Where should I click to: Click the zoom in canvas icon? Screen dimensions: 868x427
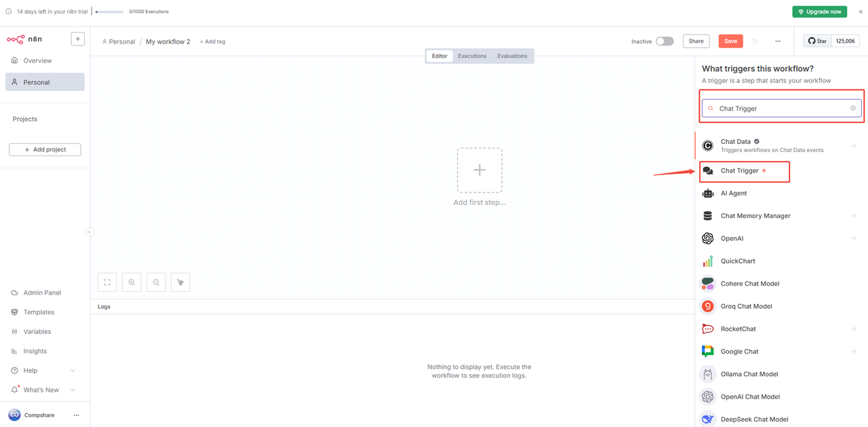(132, 282)
